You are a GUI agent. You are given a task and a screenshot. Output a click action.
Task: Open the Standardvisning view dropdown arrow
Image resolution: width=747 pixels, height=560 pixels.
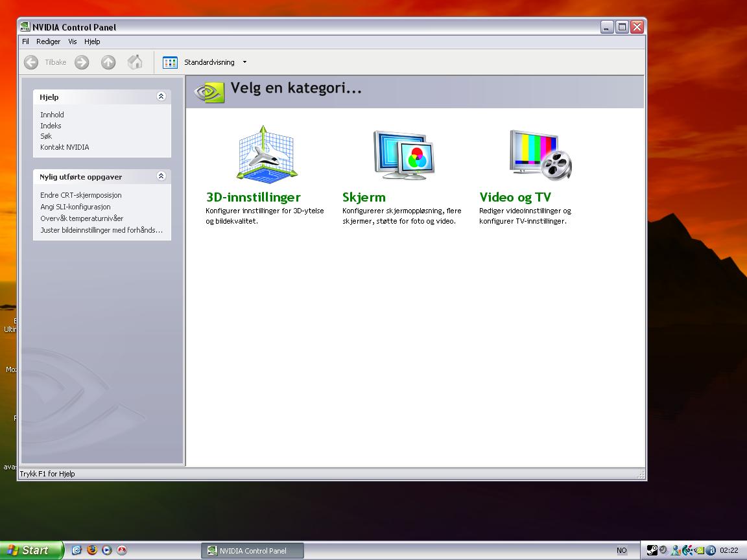(245, 62)
